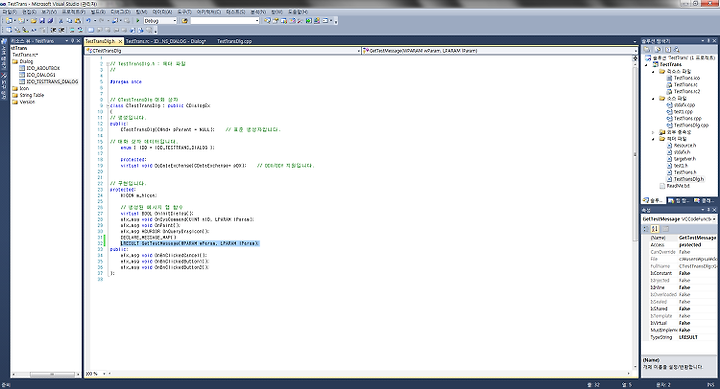This screenshot has width=720, height=389.
Task: Click the Toggle bookmark icon in second toolbar
Action: [x=90, y=30]
